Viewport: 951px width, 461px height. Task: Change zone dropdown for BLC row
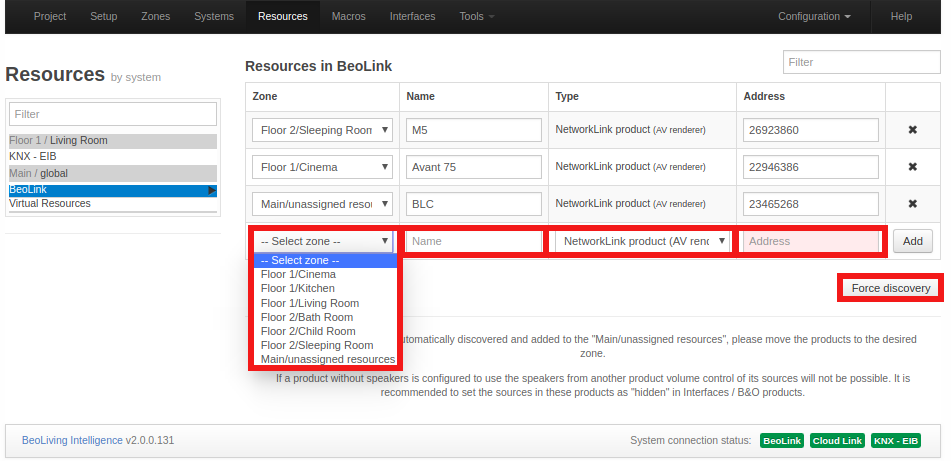pos(323,204)
